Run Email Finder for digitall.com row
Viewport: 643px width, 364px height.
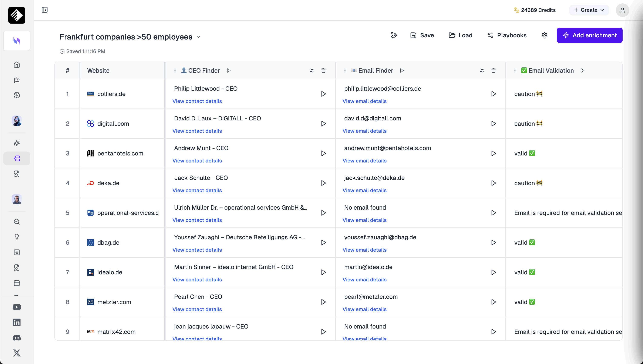[493, 124]
